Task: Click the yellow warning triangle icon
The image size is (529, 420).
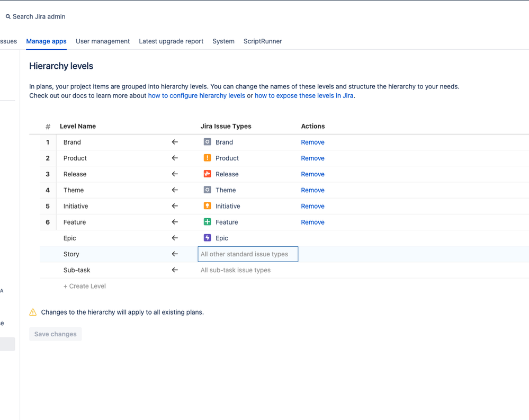Action: point(33,312)
